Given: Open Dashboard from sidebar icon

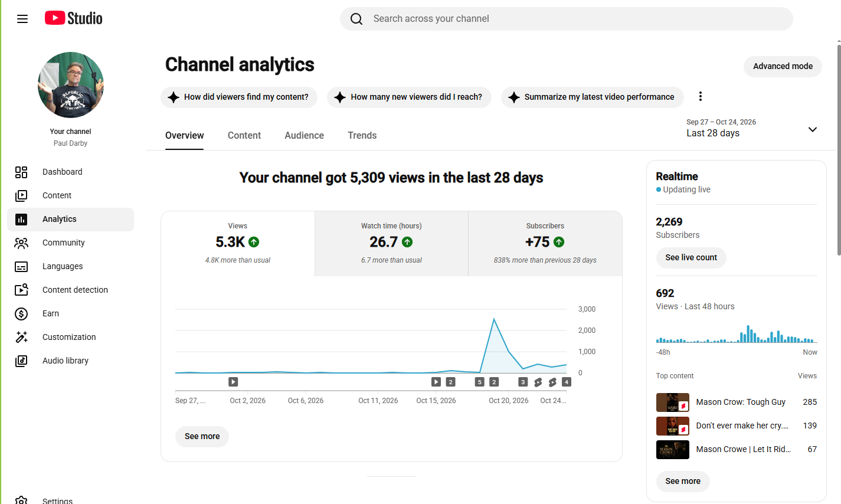Looking at the screenshot, I should 21,172.
